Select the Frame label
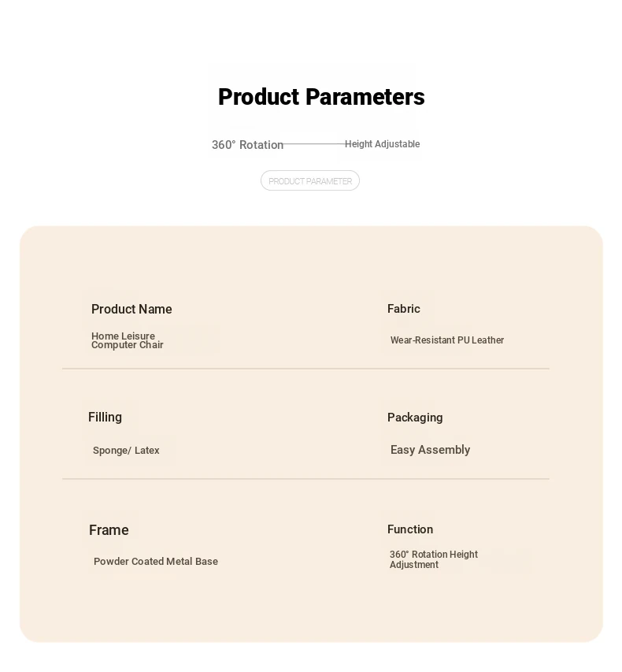Viewport: 622px width, 672px height. click(x=109, y=530)
